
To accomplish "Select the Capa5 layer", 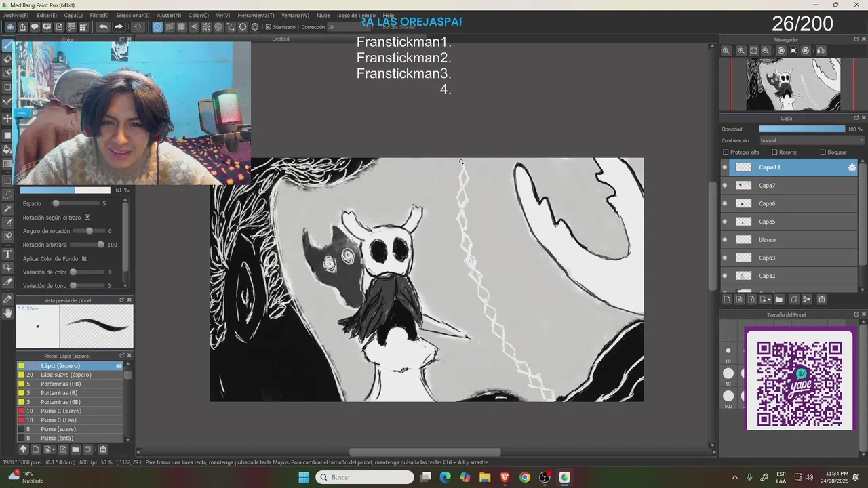I will (x=789, y=222).
